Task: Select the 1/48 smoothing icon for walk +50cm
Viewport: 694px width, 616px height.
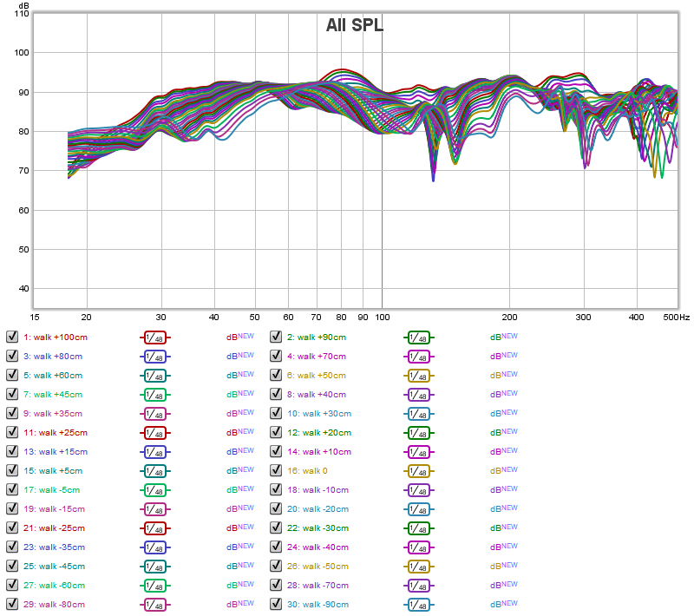Action: [418, 375]
